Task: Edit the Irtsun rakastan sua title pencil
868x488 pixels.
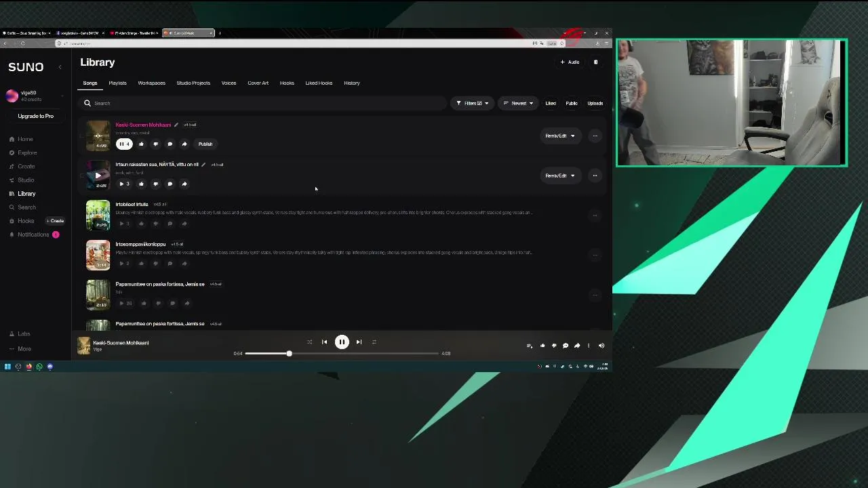Action: click(x=203, y=165)
